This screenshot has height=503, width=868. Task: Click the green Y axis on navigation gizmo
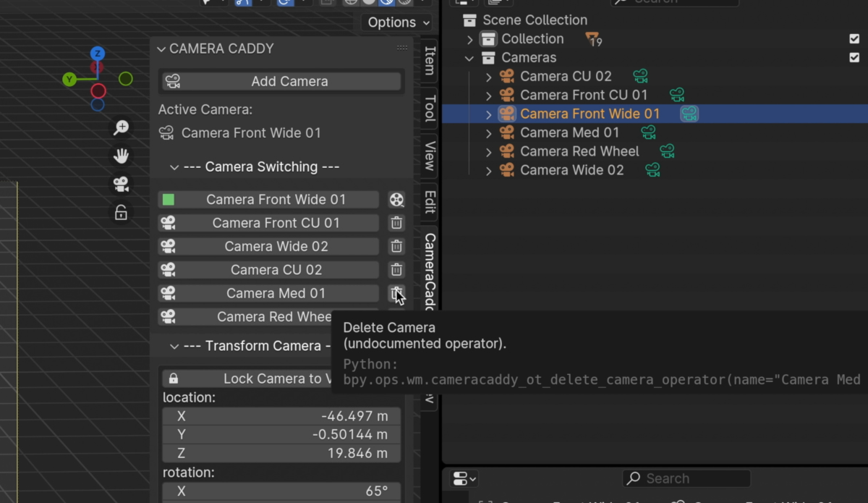point(69,79)
